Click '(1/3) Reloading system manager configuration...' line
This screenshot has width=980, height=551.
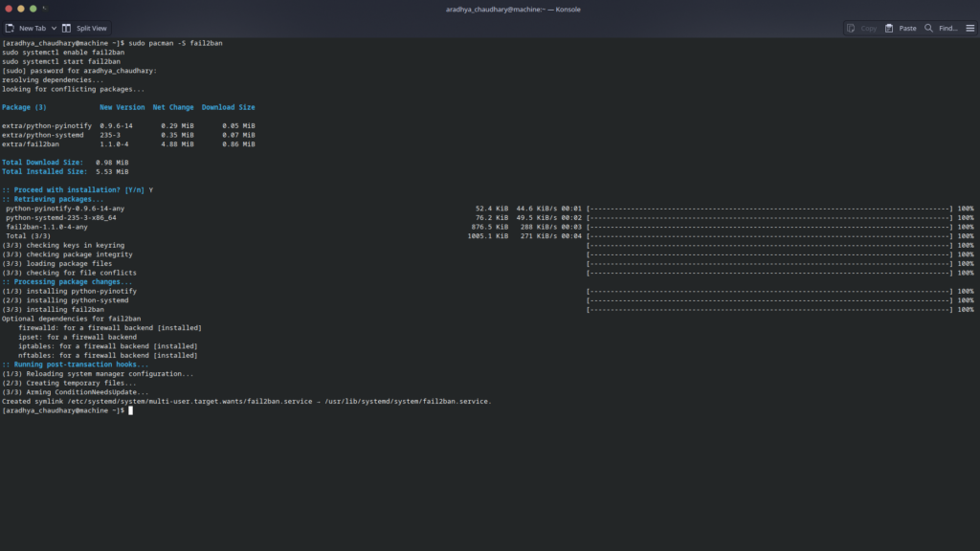click(x=98, y=374)
